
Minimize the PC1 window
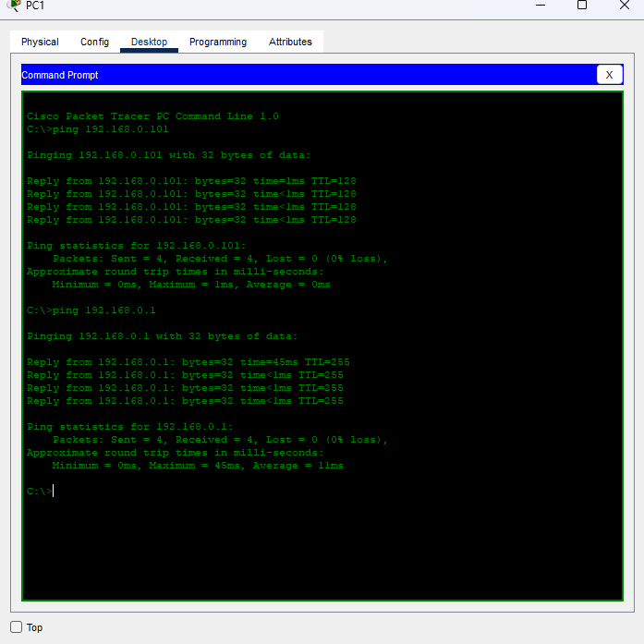pyautogui.click(x=539, y=6)
